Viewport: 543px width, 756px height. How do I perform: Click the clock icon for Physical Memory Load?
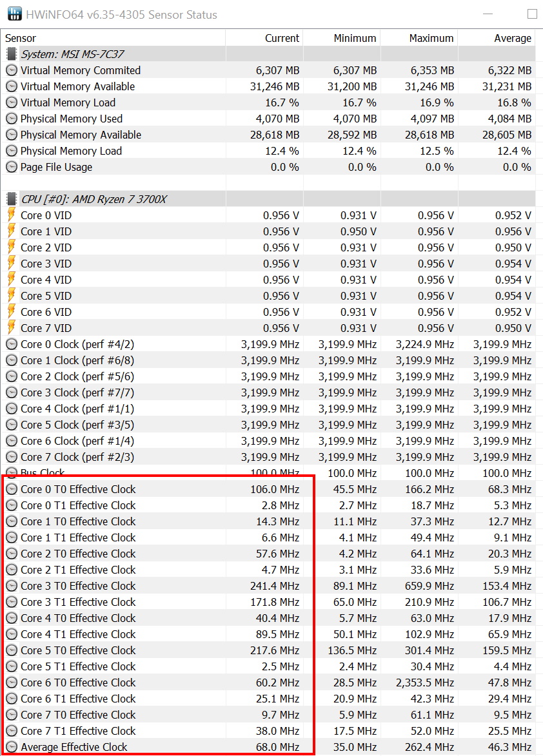12,151
